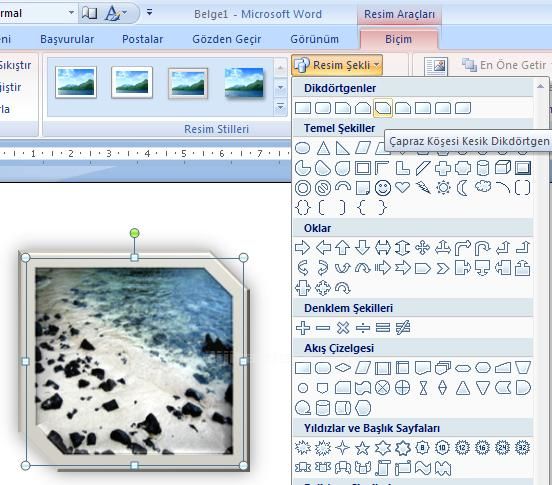Apply the second white-frame picture style
Image resolution: width=552 pixels, height=485 pixels.
point(132,82)
